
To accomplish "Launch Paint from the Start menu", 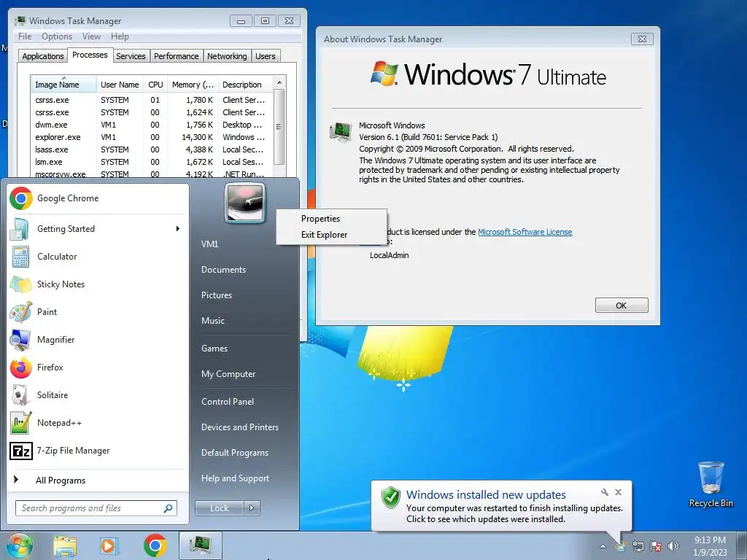I will (x=98, y=312).
